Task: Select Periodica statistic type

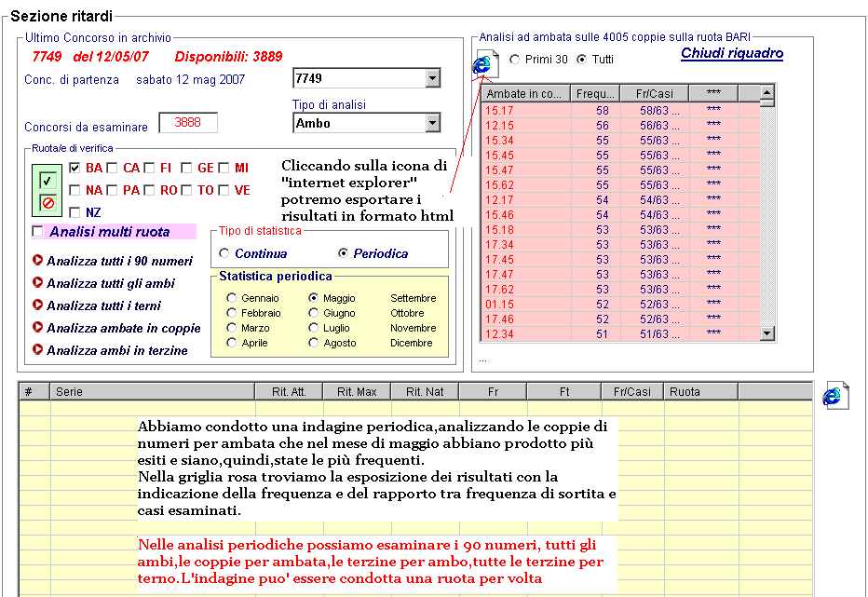Action: tap(344, 253)
